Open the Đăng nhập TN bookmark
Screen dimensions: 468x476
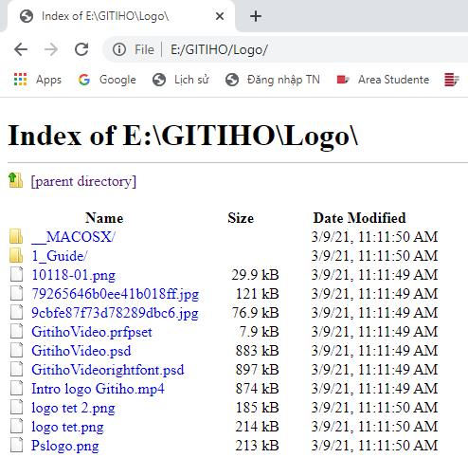[273, 80]
